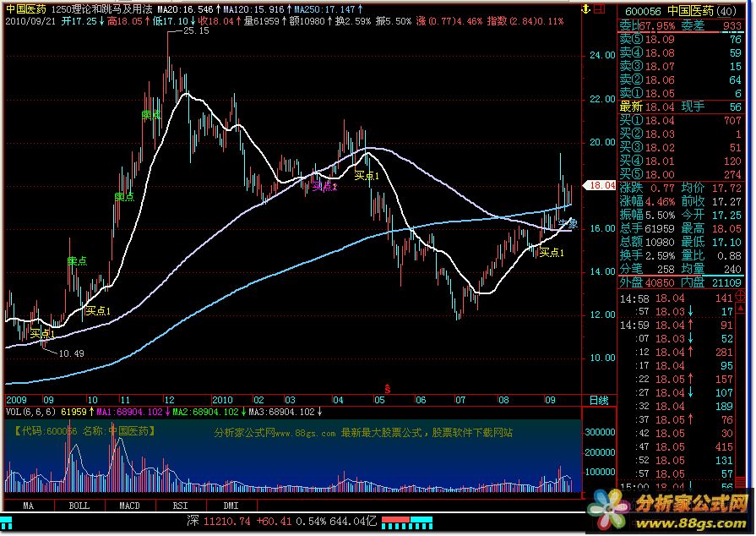The image size is (756, 536).
Task: Click the 内盘 21109 value
Action: click(x=726, y=282)
